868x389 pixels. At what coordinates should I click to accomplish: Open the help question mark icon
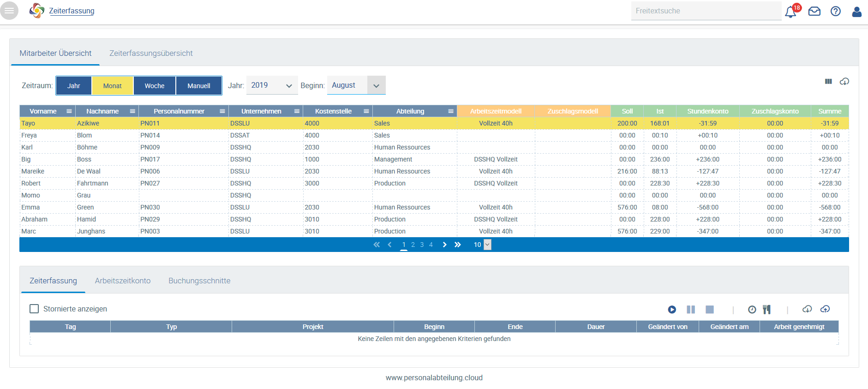[x=836, y=12]
